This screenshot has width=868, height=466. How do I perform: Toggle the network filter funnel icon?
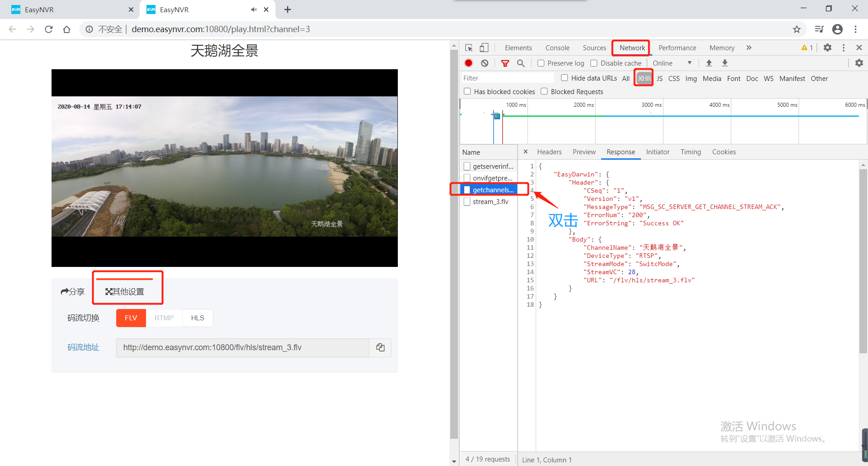[x=505, y=63]
